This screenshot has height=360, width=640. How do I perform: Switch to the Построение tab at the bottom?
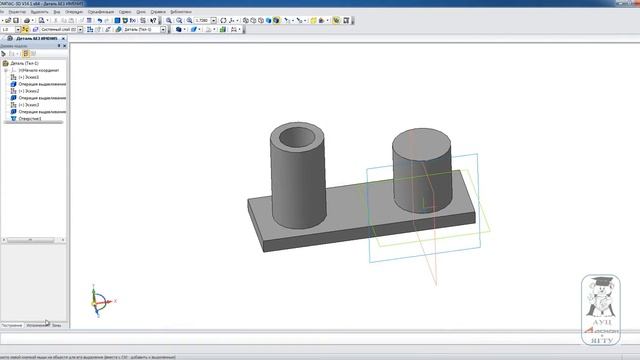12,325
